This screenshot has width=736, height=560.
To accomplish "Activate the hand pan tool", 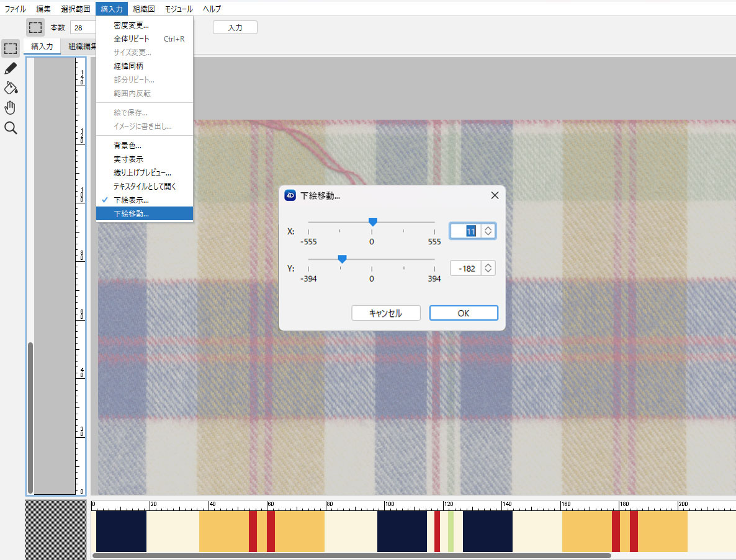I will pyautogui.click(x=11, y=108).
